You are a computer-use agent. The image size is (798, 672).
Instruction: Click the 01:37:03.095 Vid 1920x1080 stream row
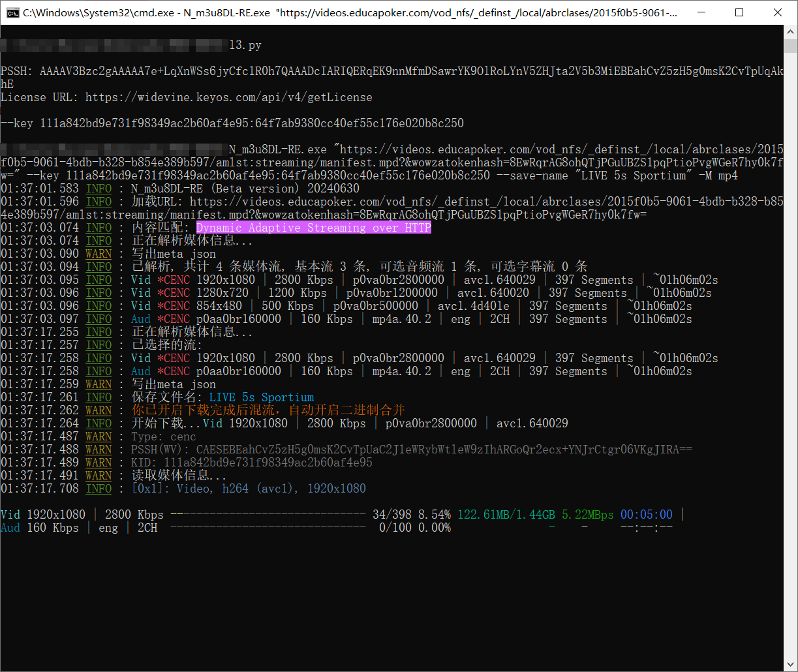pyautogui.click(x=359, y=280)
